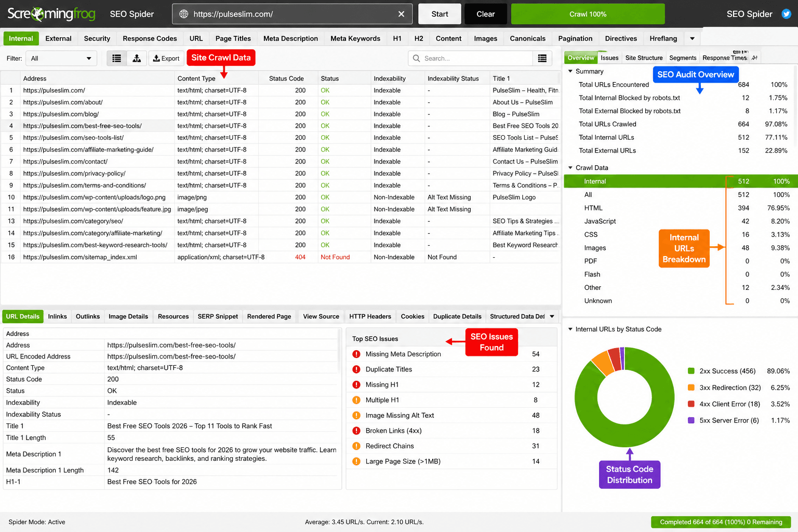Click the Completed 664 of 664 status indicator
Image resolution: width=798 pixels, height=532 pixels.
click(x=721, y=522)
